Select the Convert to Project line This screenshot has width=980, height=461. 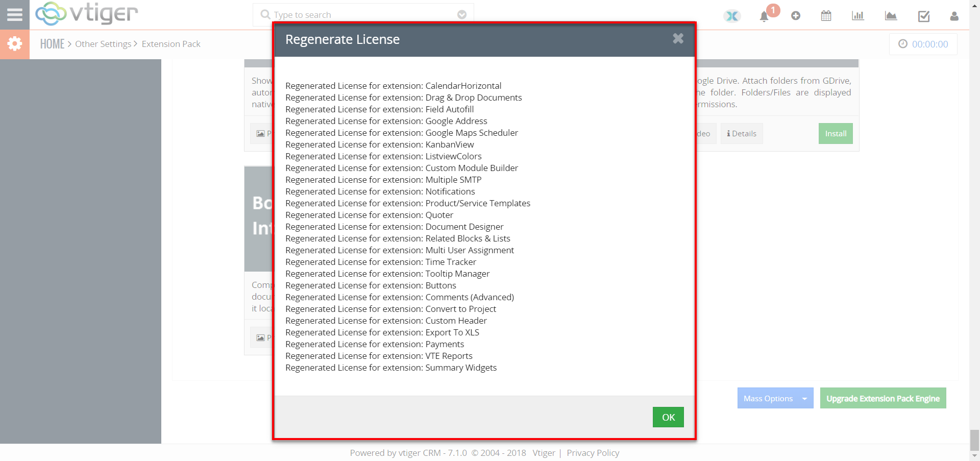click(x=391, y=309)
